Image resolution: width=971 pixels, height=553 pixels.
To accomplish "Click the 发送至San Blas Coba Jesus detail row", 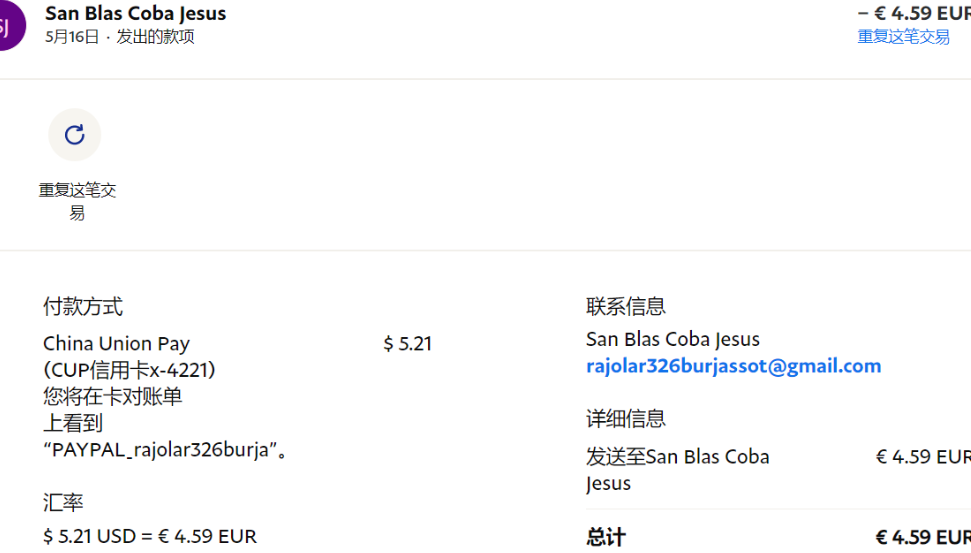I will [x=678, y=470].
